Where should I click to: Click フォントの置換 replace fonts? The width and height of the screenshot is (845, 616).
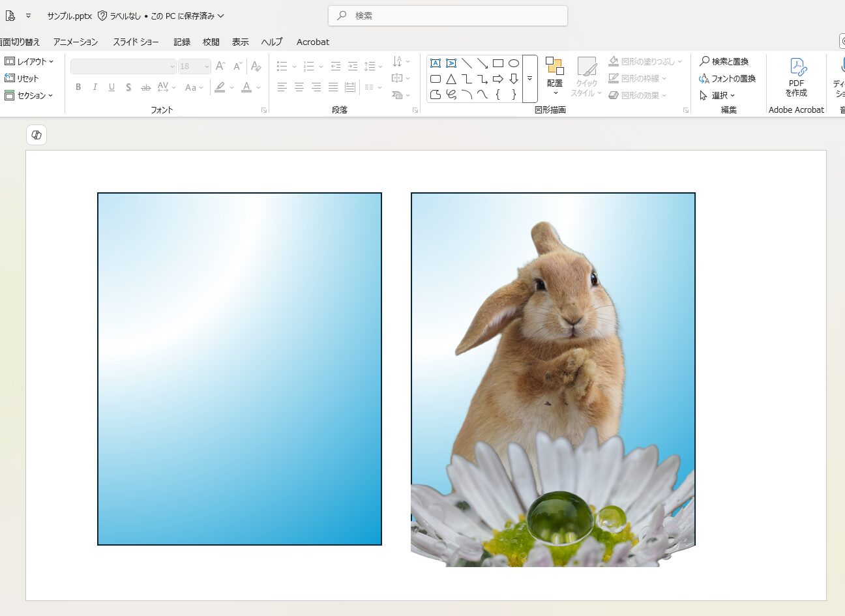click(x=727, y=78)
